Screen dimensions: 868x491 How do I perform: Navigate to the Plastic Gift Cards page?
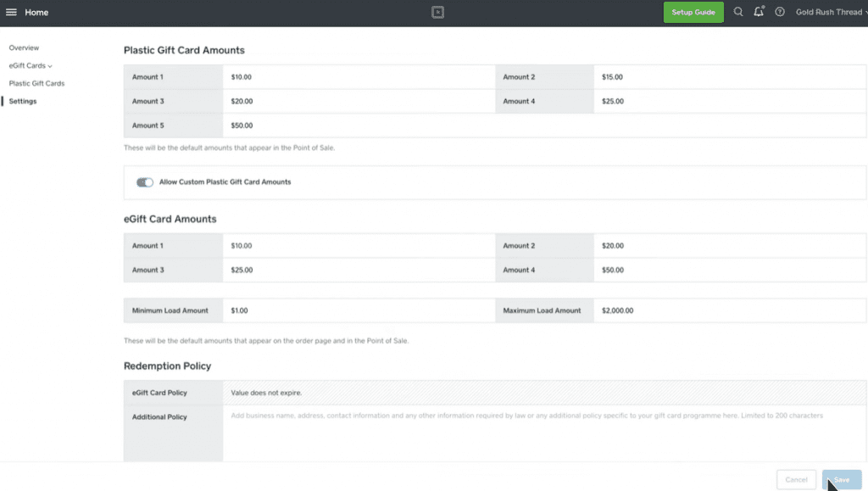tap(36, 83)
